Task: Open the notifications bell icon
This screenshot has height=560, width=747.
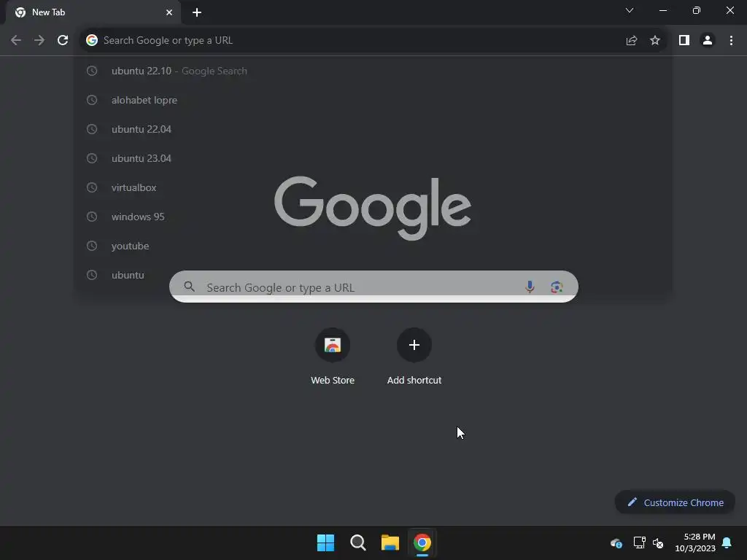Action: tap(727, 542)
